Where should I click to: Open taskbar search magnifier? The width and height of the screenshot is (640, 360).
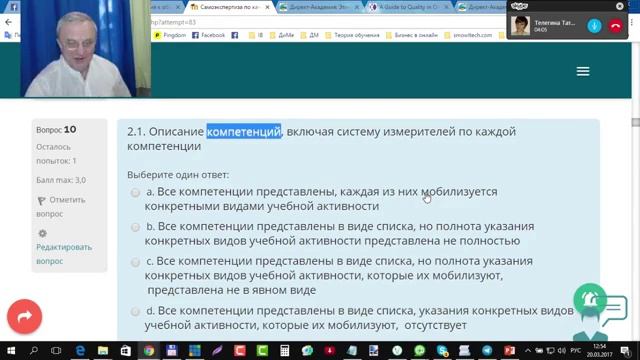pyautogui.click(x=34, y=351)
